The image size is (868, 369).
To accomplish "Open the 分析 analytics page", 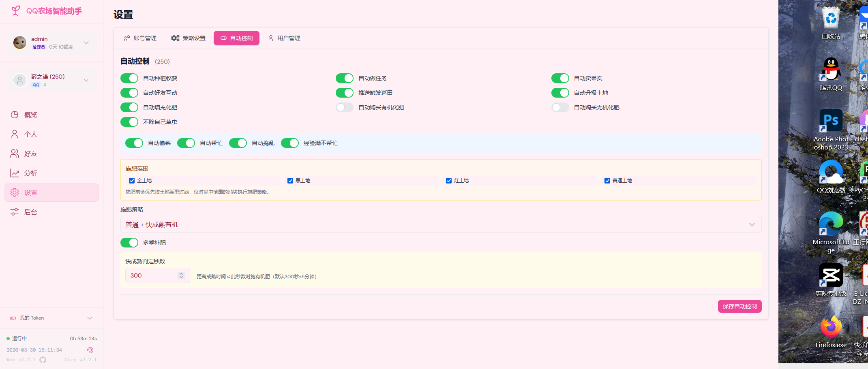I will 31,173.
